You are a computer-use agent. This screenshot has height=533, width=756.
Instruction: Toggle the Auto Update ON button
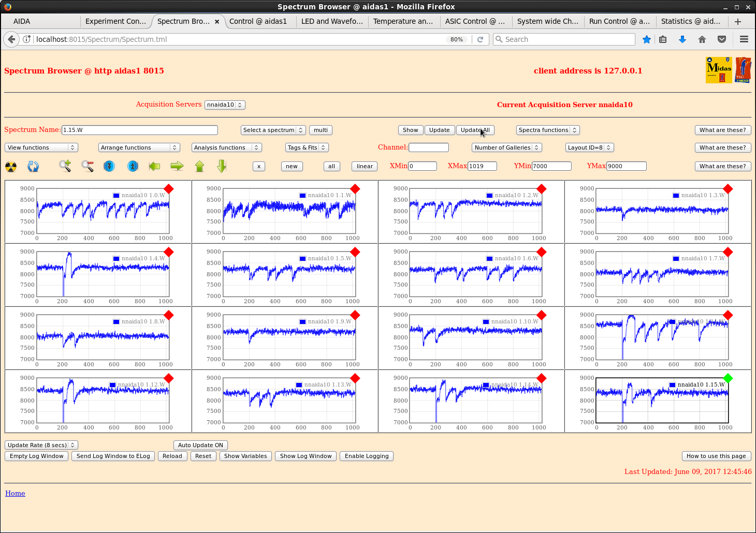200,445
